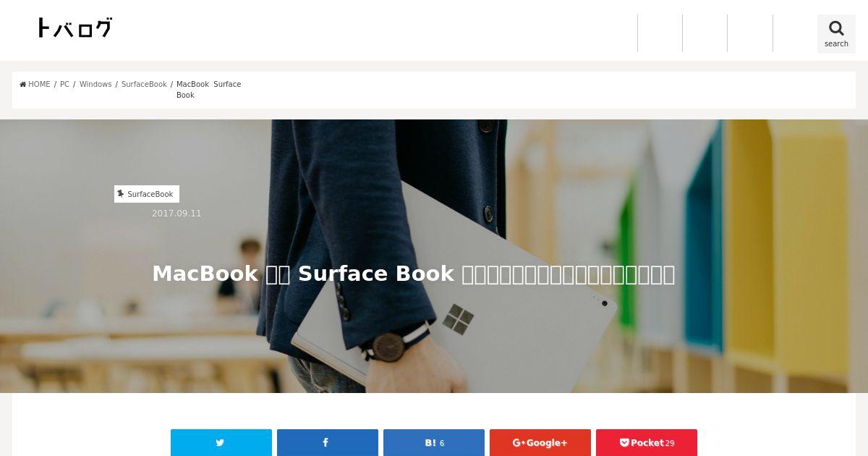Share the article on Facebook
The height and width of the screenshot is (456, 868).
[328, 442]
